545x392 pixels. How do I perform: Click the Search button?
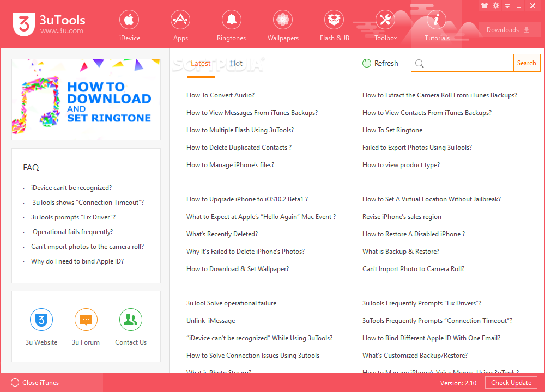pos(526,63)
